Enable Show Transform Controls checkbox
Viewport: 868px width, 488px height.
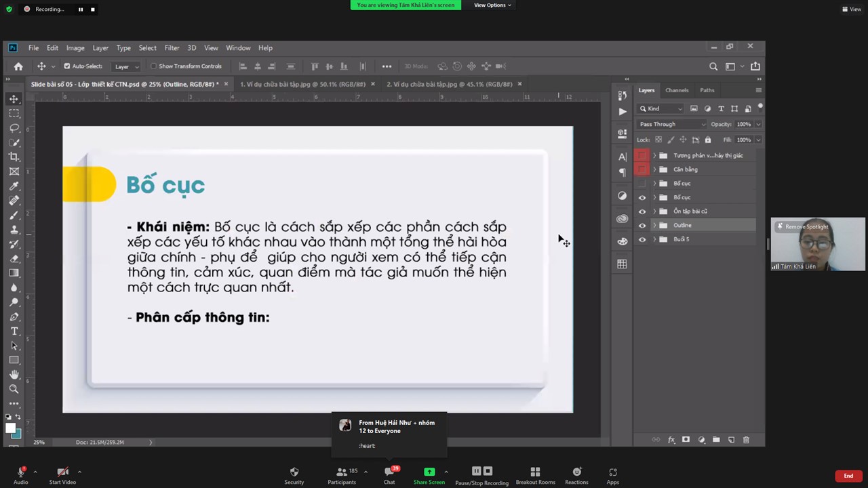(153, 66)
